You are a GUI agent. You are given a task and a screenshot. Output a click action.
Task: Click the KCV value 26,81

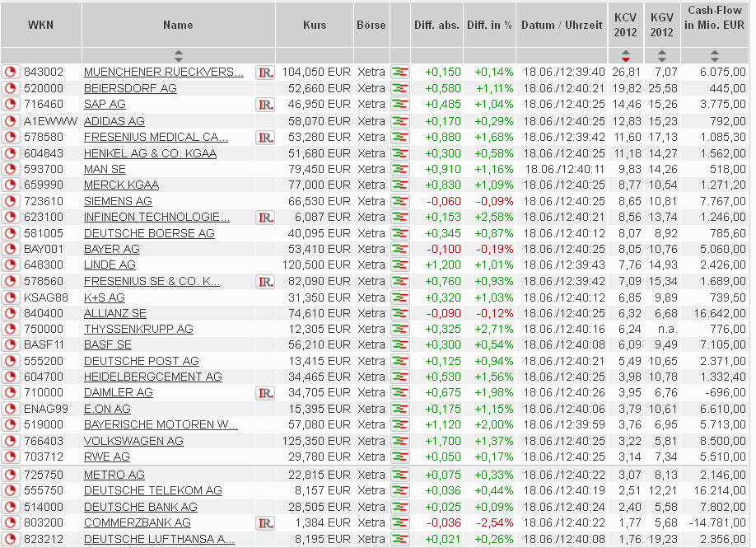pyautogui.click(x=627, y=73)
